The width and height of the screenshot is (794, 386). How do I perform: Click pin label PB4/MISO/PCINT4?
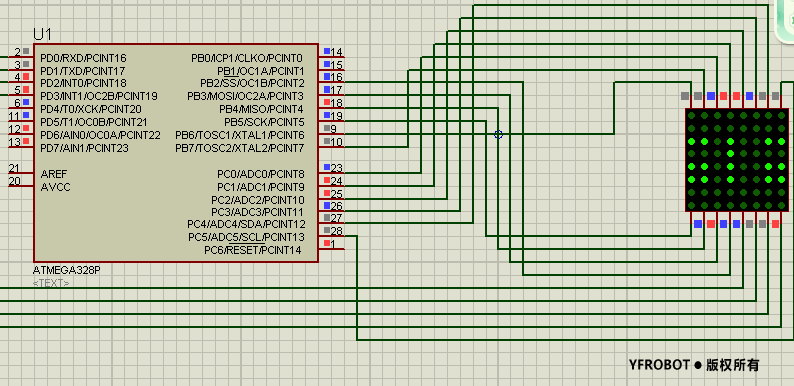coord(261,109)
